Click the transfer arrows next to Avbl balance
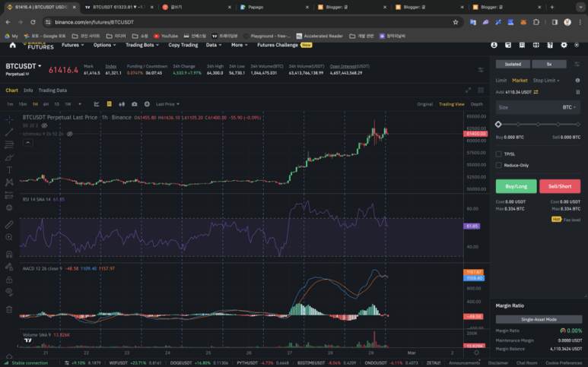588x367 pixels. click(536, 92)
